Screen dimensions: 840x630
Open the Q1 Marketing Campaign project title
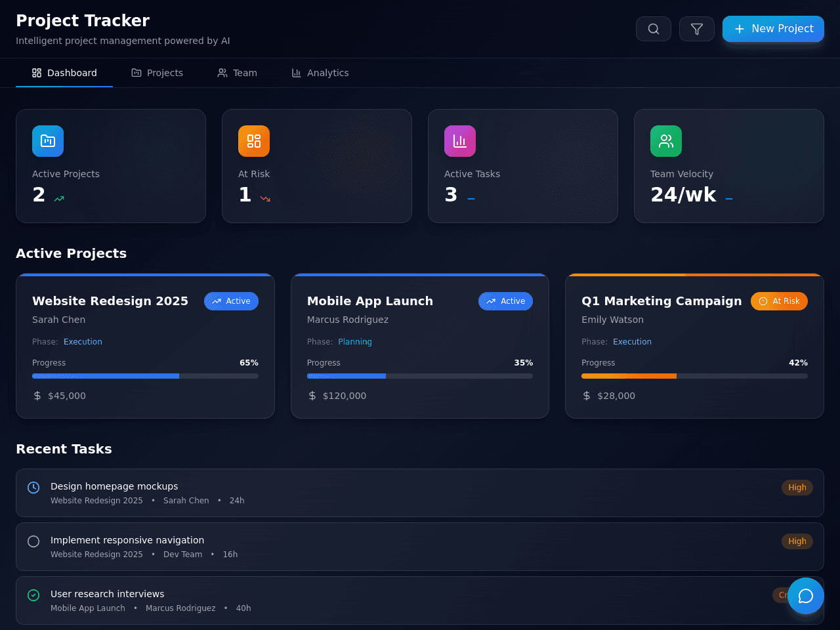click(x=661, y=301)
